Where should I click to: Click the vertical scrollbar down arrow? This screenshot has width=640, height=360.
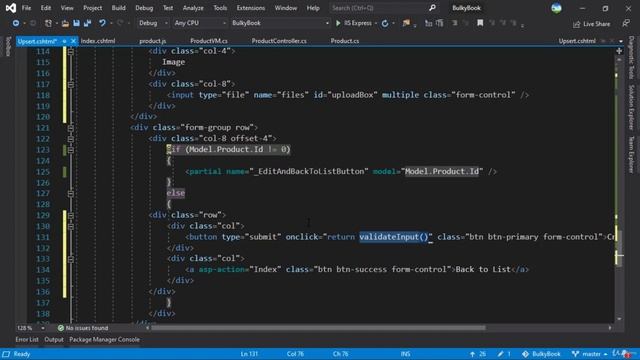(619, 319)
